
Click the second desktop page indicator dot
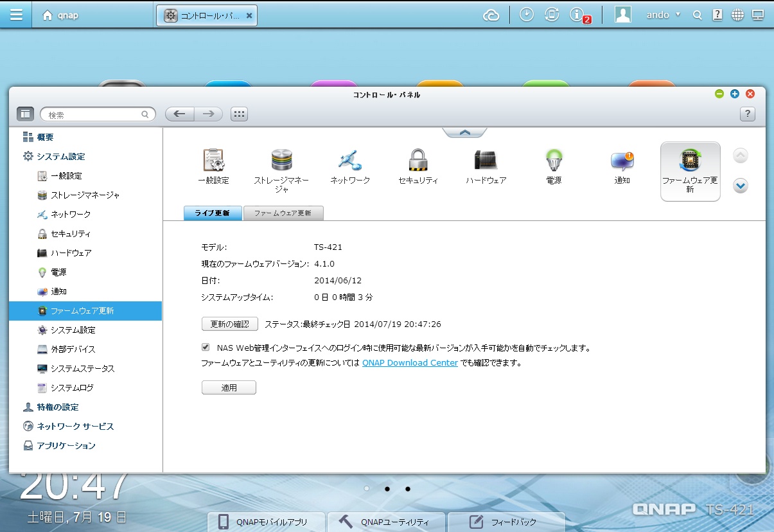tap(387, 489)
